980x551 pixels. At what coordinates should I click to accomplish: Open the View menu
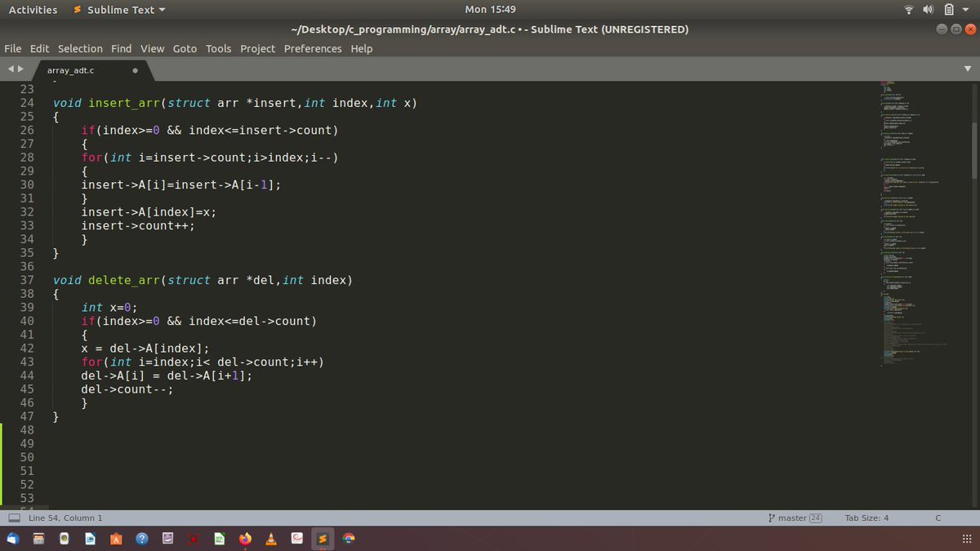point(152,48)
